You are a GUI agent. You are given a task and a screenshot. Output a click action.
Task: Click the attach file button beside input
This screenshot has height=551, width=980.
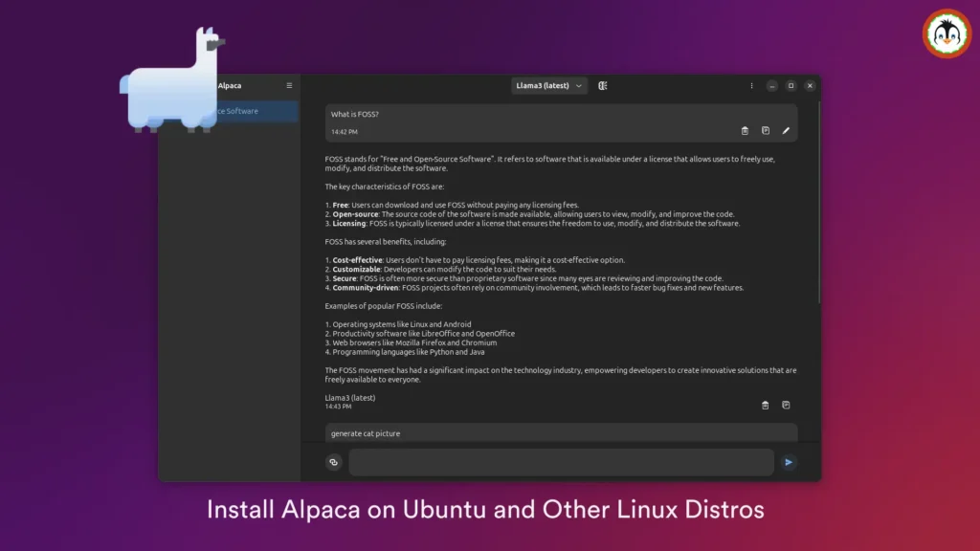(334, 462)
